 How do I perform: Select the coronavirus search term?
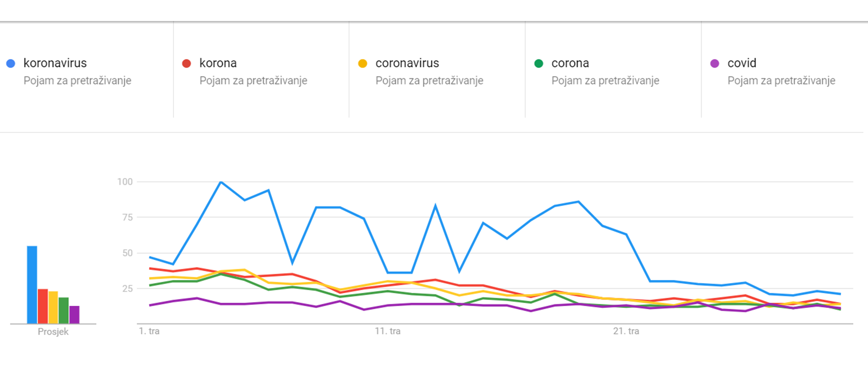(x=407, y=63)
